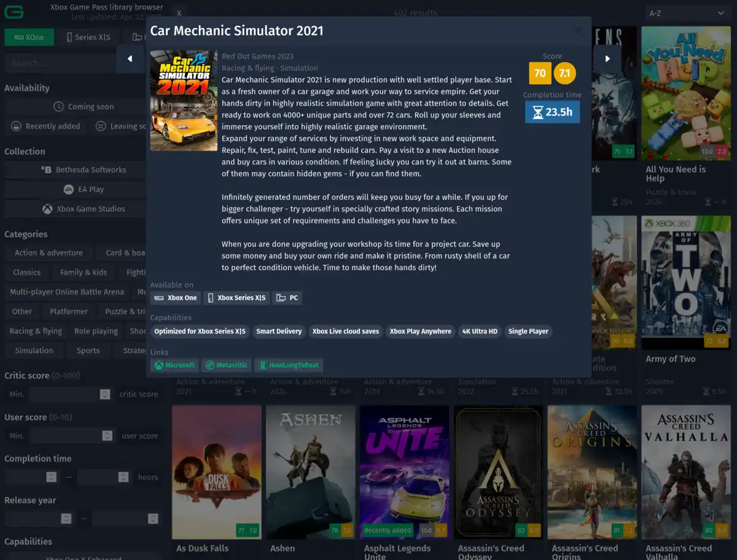Click the 23.5h completion time badge

point(552,112)
